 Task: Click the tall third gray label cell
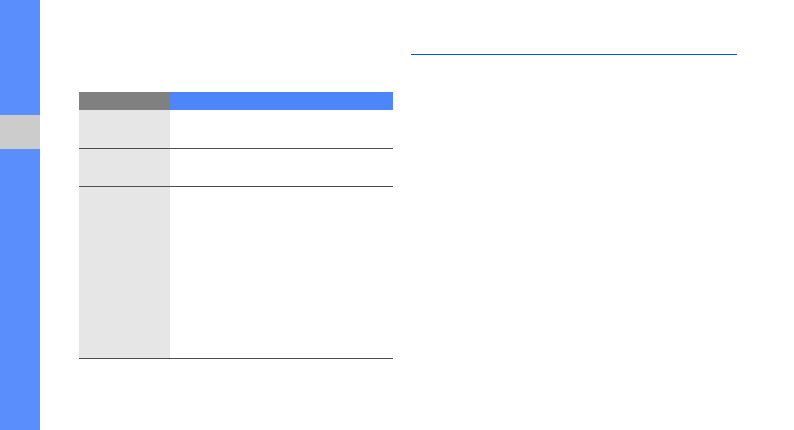pyautogui.click(x=124, y=272)
